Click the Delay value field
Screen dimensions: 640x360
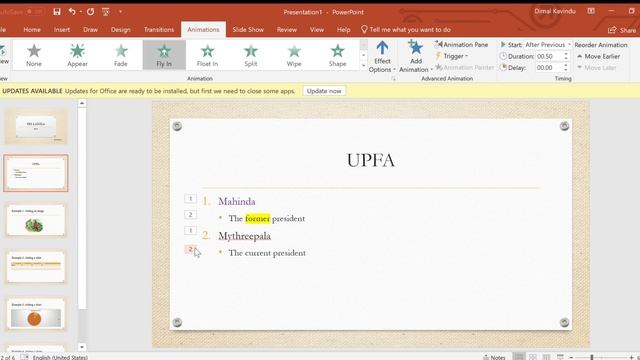click(x=549, y=68)
